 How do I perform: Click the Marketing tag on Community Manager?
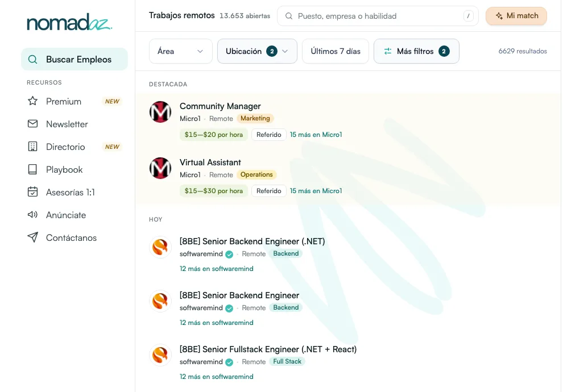(x=255, y=118)
